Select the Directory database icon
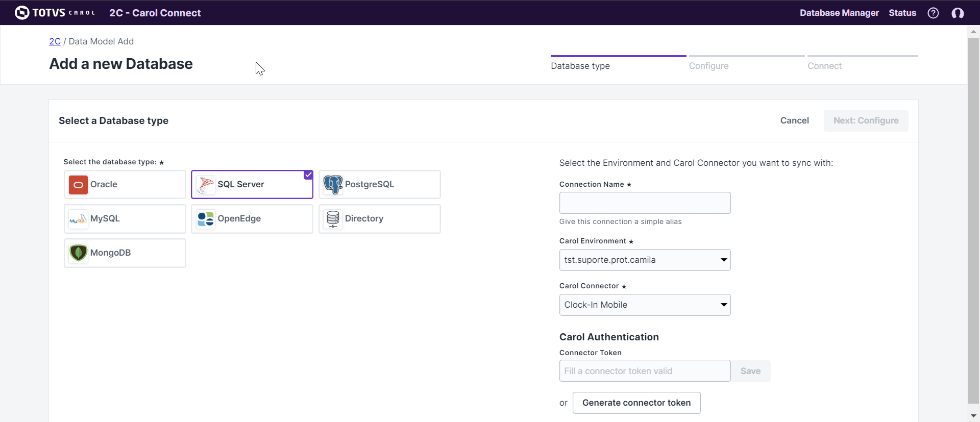Viewport: 980px width, 422px height. point(333,219)
